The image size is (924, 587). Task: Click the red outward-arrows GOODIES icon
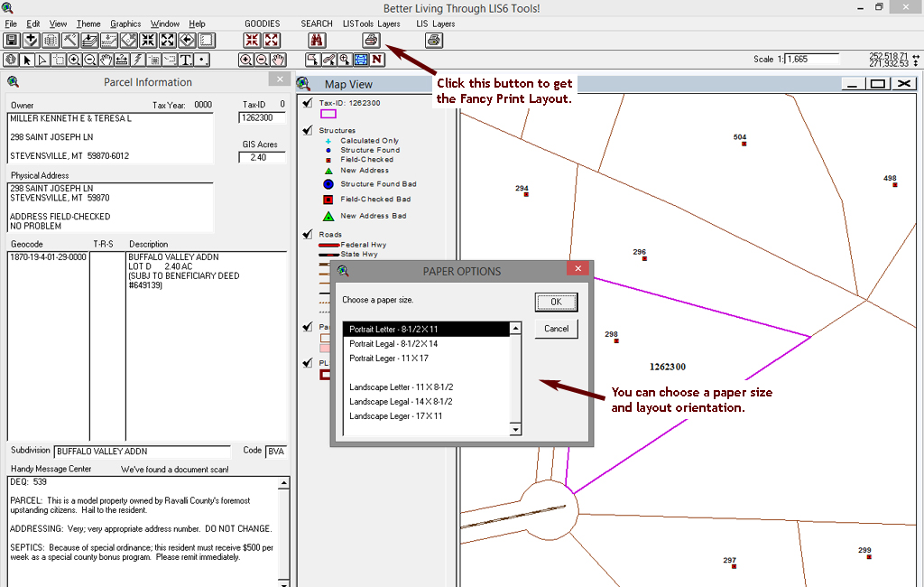(x=272, y=40)
